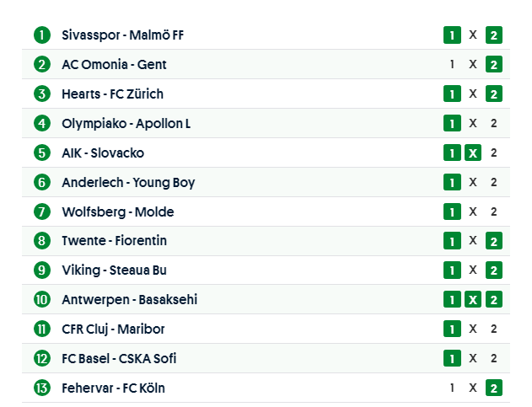The height and width of the screenshot is (407, 532).
Task: Toggle draw (X) for Twente - Fiorentin
Action: [473, 241]
